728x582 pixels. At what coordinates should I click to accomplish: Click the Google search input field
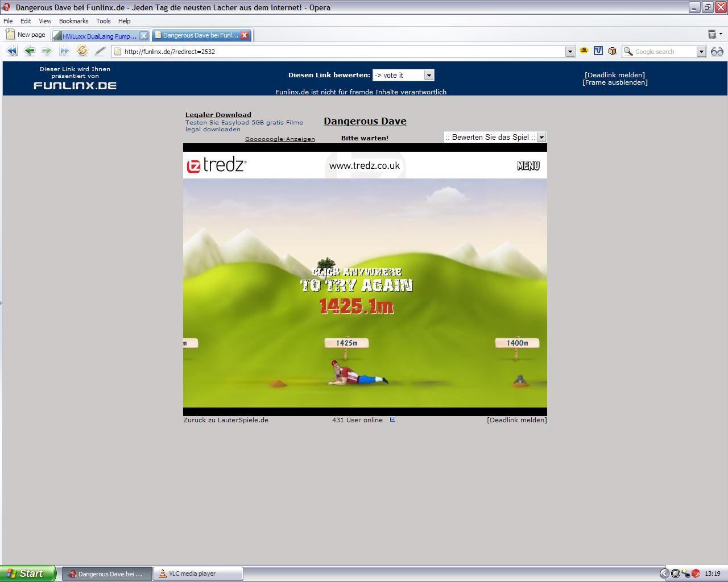pos(664,51)
